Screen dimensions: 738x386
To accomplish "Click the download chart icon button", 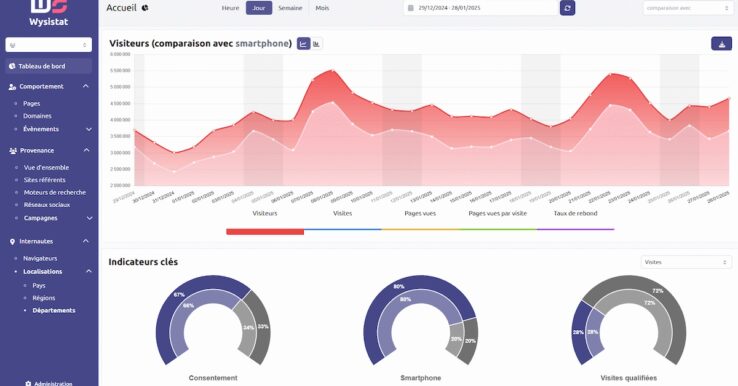I will click(721, 44).
